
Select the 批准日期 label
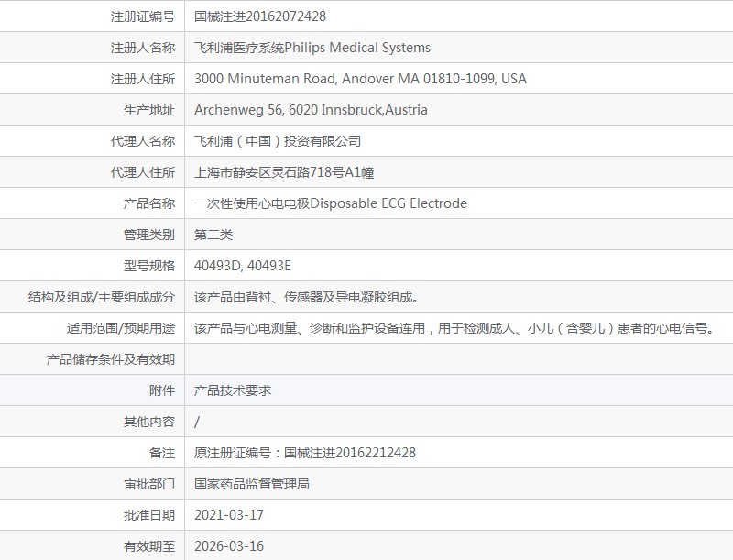click(x=149, y=515)
